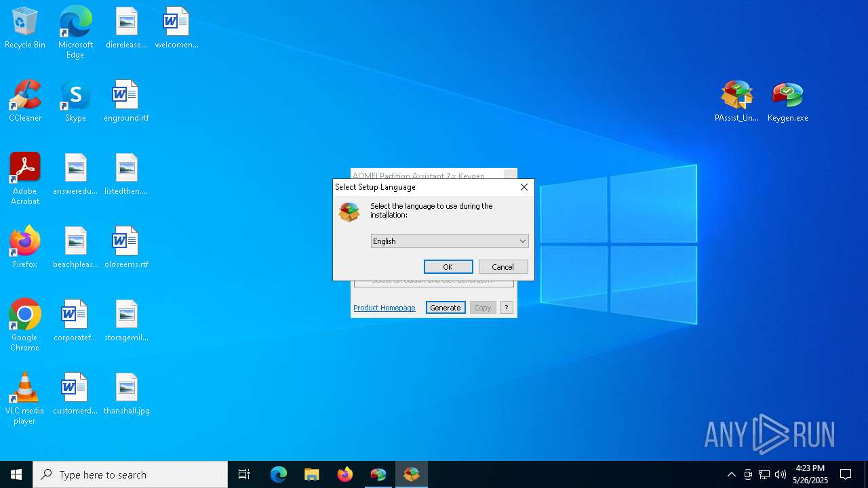Click the Windows Start button
The image size is (868, 488).
click(x=16, y=474)
